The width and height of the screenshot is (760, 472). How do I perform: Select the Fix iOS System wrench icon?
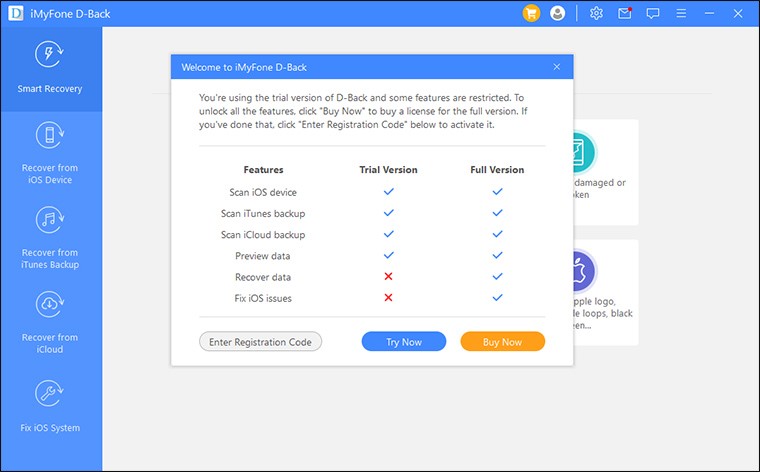(x=49, y=393)
